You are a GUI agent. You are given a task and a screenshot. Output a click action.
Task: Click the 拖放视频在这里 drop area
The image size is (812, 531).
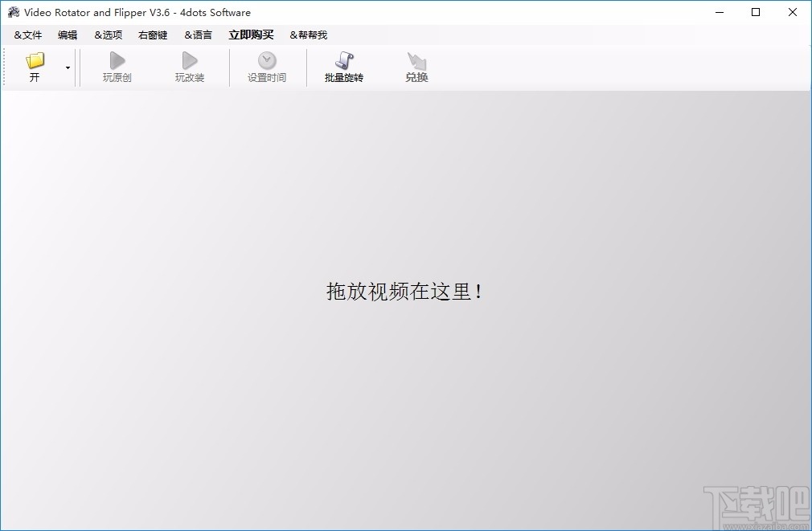pyautogui.click(x=406, y=292)
